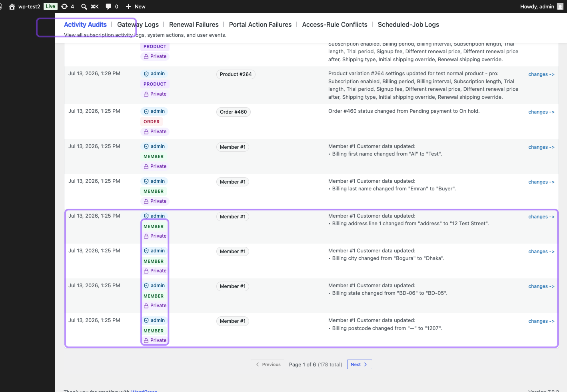Switch to Activity Audits tab
567x392 pixels.
[x=85, y=24]
